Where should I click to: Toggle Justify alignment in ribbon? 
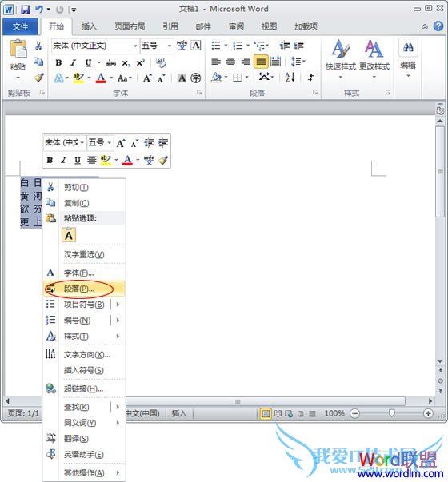tap(261, 62)
